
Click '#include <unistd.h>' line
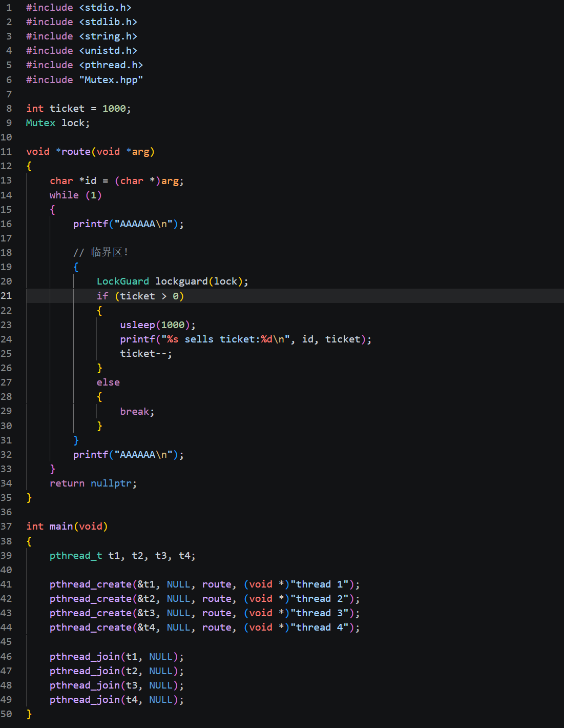[x=82, y=51]
